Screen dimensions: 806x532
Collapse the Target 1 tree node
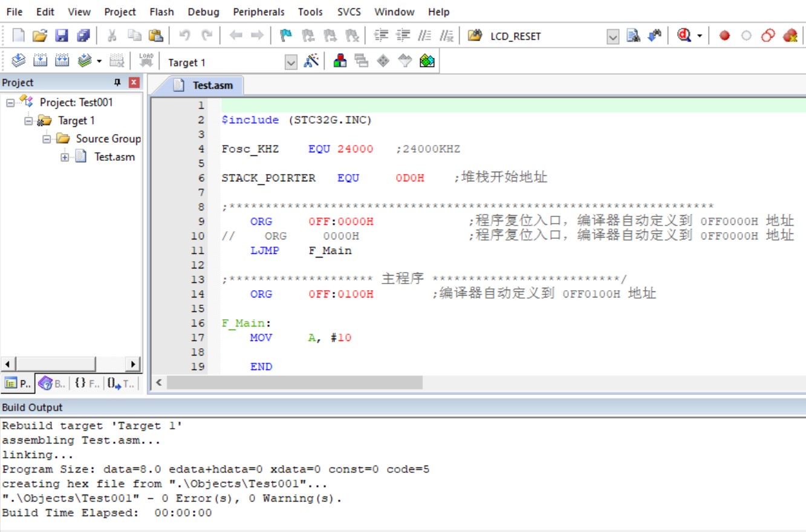(28, 121)
